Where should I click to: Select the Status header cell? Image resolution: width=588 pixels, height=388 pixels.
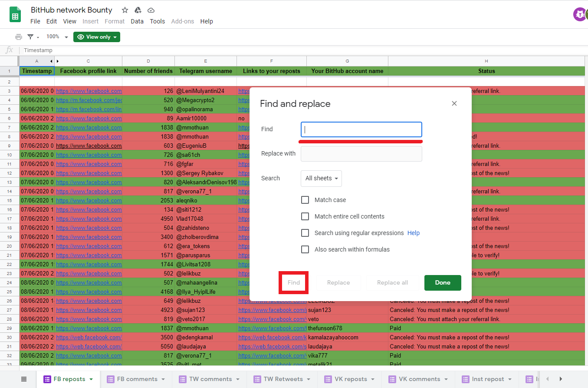[x=486, y=71]
